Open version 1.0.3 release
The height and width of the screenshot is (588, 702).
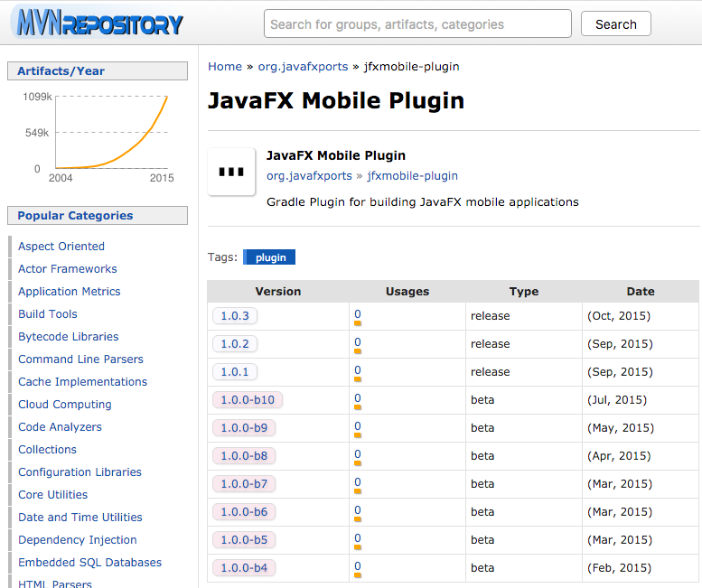point(235,316)
